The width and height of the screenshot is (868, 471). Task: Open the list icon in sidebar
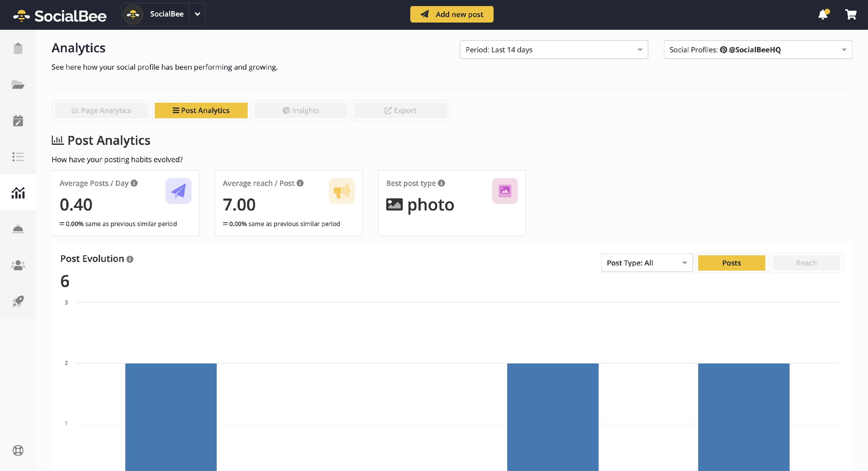click(x=18, y=156)
